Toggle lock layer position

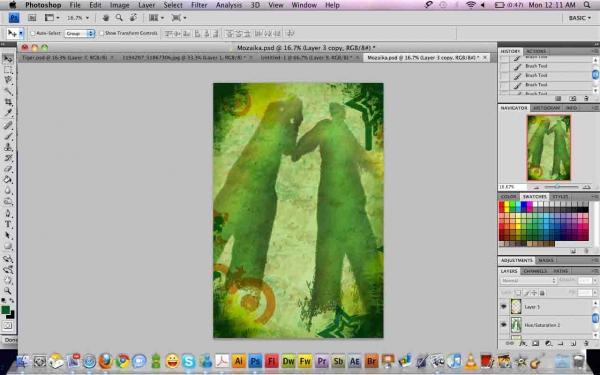tap(535, 293)
